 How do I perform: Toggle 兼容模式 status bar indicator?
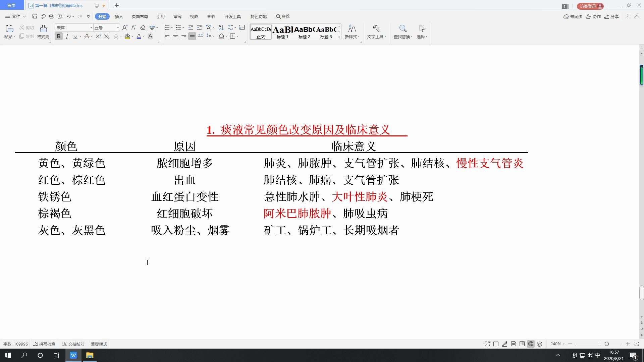coord(98,344)
